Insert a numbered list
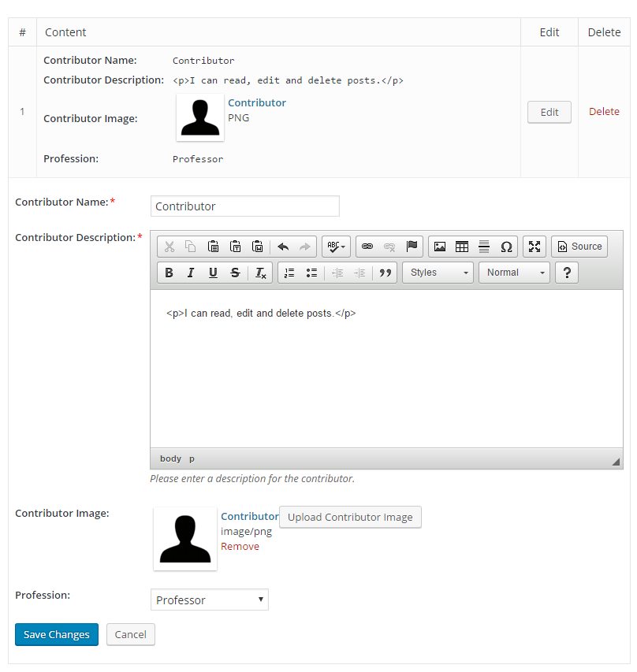Viewport: 637px width, 672px height. tap(289, 273)
